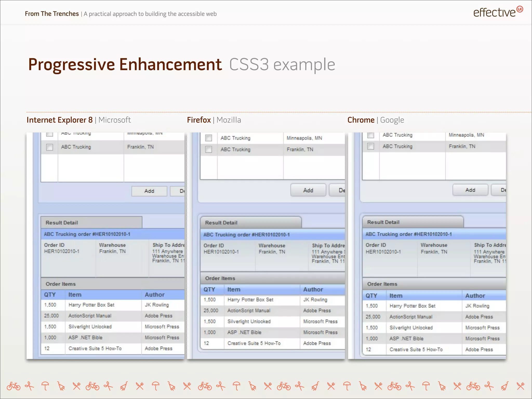Select the Result Detail tab in Chrome

coord(413,222)
